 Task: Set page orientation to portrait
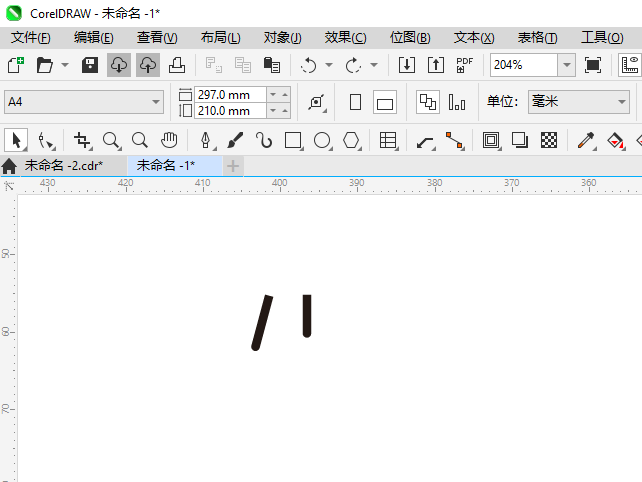[355, 102]
